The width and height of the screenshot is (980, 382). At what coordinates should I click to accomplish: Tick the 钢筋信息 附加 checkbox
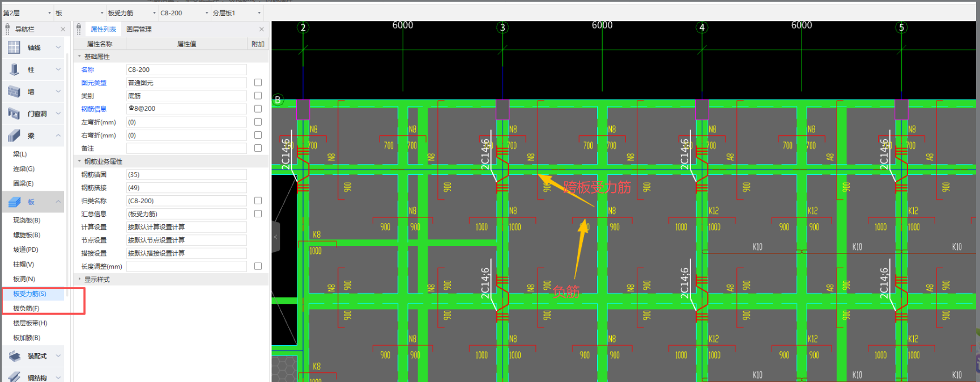[258, 109]
